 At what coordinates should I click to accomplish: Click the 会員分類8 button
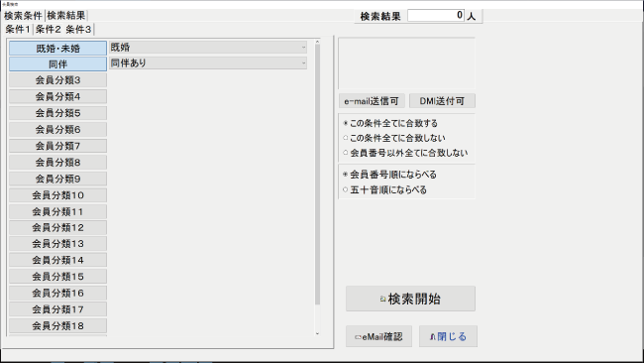click(57, 163)
